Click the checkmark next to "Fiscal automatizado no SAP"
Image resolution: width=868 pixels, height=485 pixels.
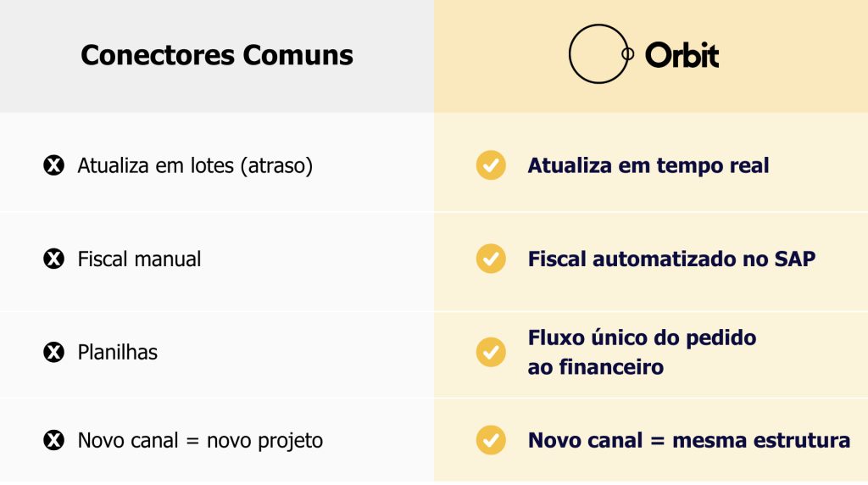click(491, 259)
